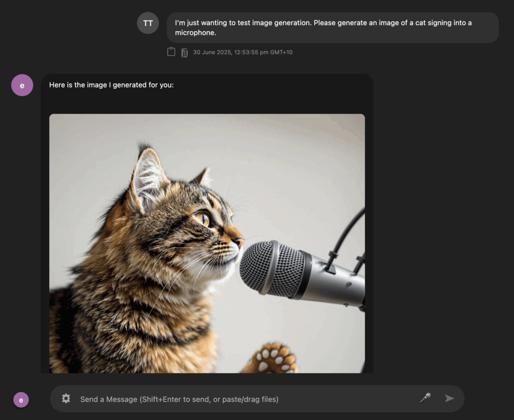Click the timestamp 30 June 2025, 12:53:55 pm GMT+10

pyautogui.click(x=242, y=52)
